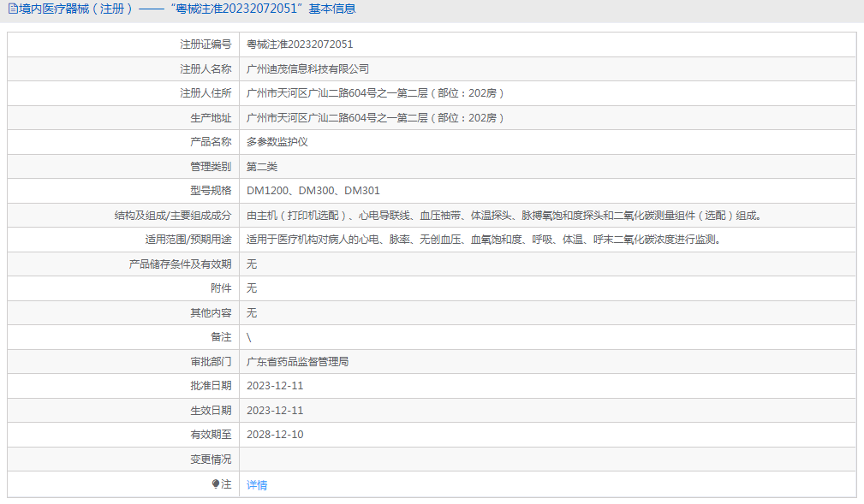Click the structure description starting 由主机

(504, 216)
